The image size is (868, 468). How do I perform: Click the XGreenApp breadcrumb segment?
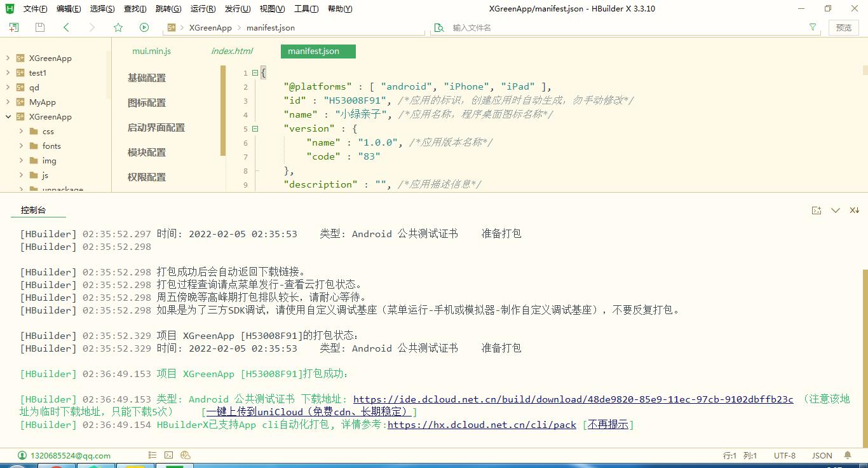pos(210,27)
